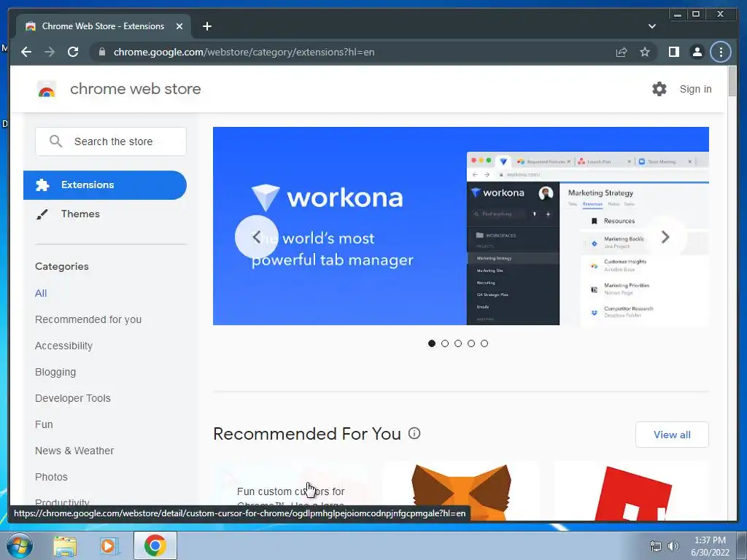
Task: Select the fourth carousel dot
Action: pyautogui.click(x=471, y=343)
